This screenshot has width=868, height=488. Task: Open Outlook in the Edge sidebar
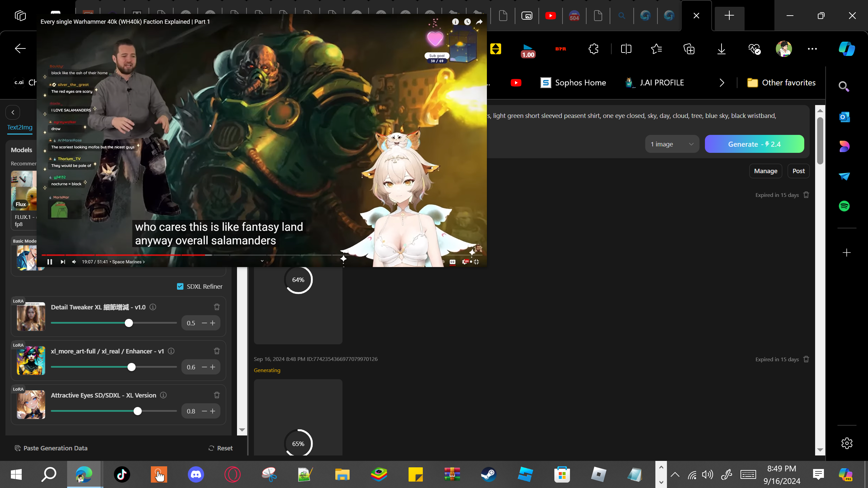coord(844,117)
